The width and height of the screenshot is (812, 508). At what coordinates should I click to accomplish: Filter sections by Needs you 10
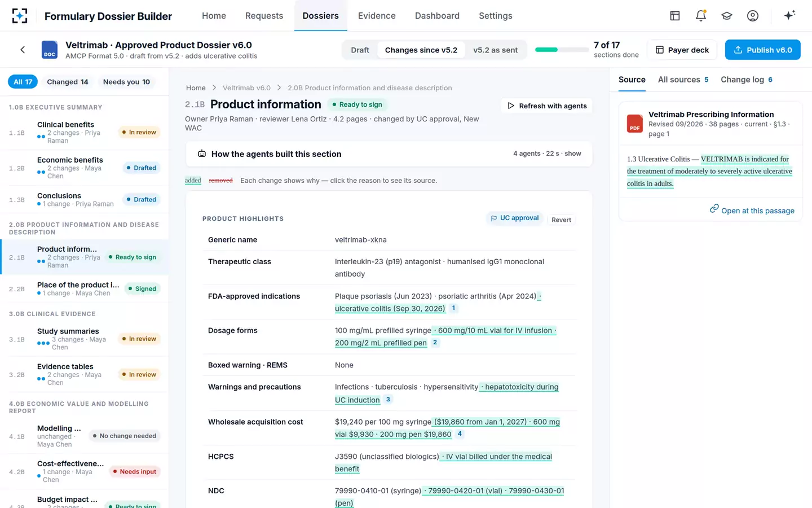tap(126, 82)
